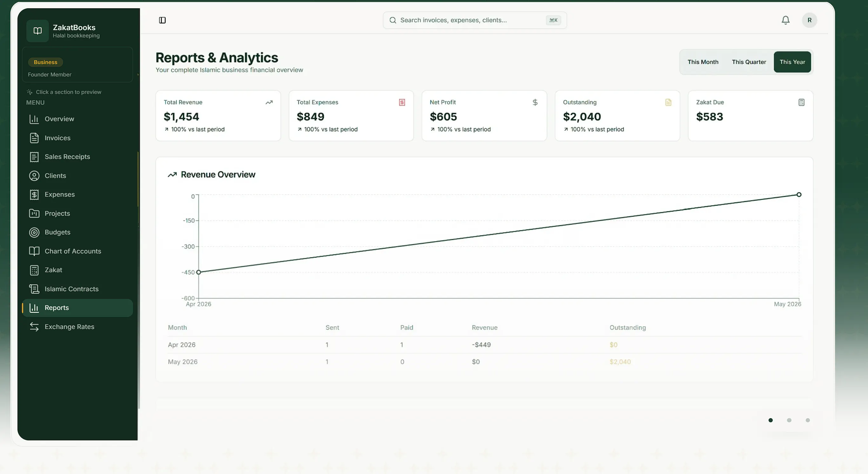
Task: Click the $2,040 outstanding table value
Action: click(x=620, y=362)
